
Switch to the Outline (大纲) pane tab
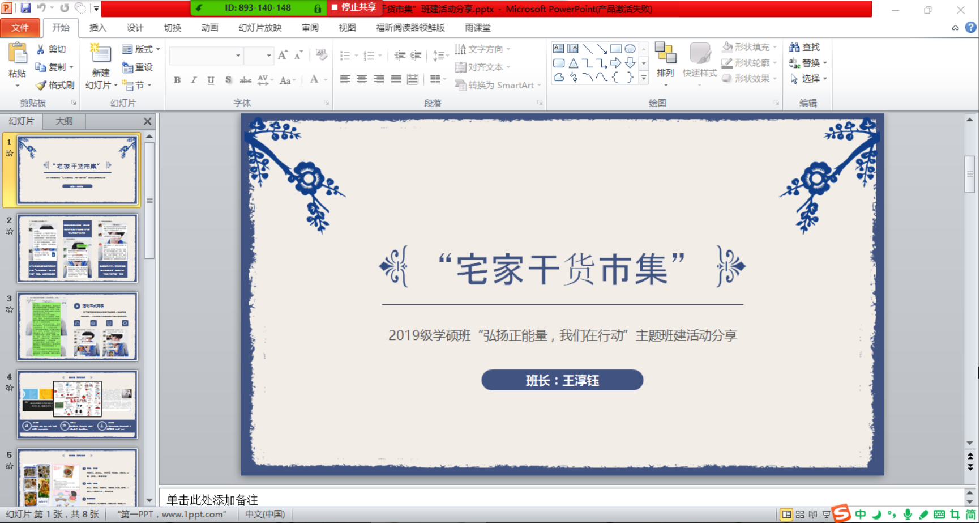[x=64, y=121]
